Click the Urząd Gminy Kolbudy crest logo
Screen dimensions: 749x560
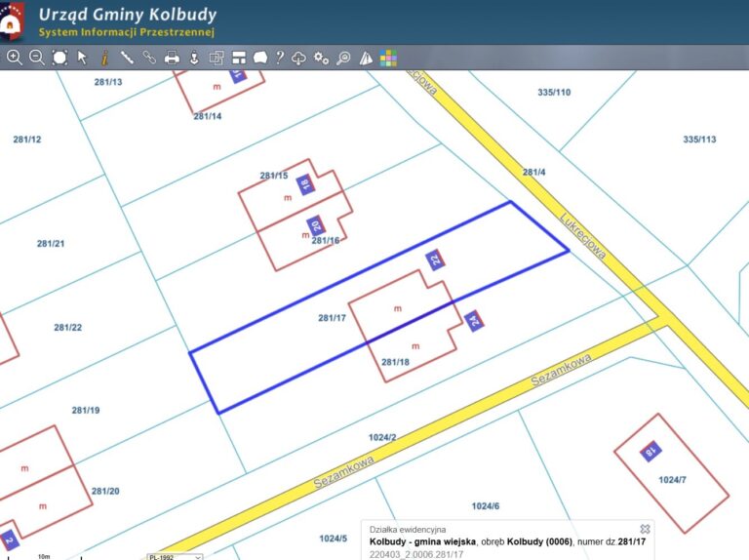tap(13, 21)
